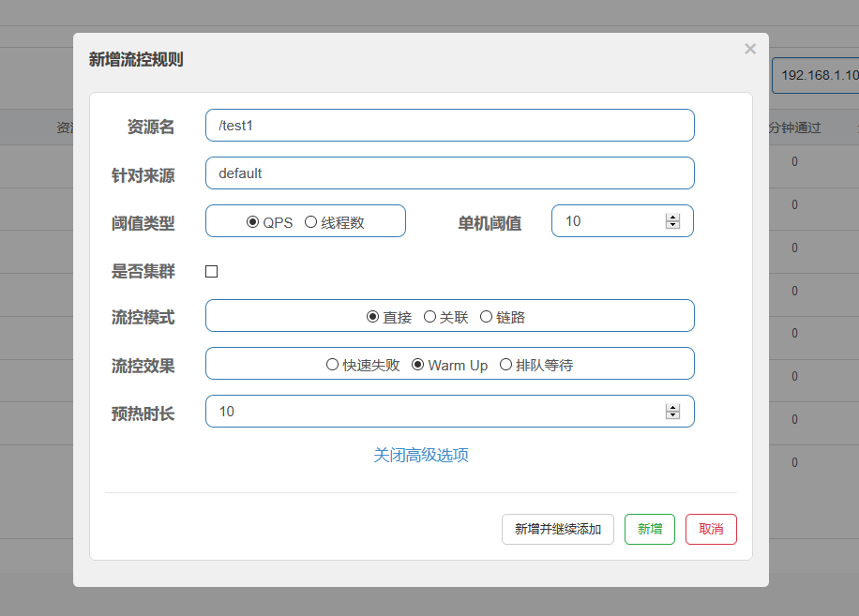
Task: Click the 针对来源 input field
Action: click(x=449, y=173)
